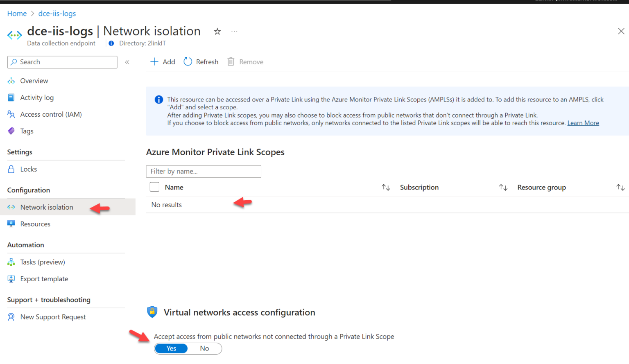Open the overflow ellipsis menu next to the star
This screenshot has width=629, height=364.
(234, 31)
